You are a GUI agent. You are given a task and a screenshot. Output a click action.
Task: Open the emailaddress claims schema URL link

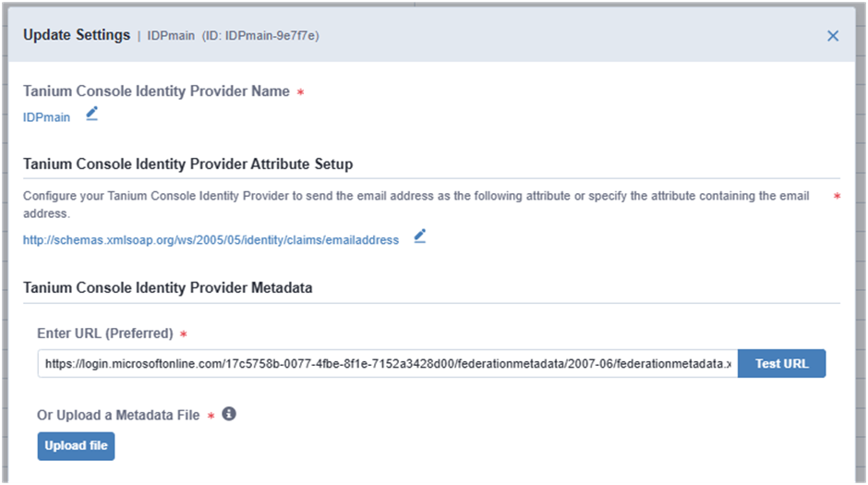[211, 240]
